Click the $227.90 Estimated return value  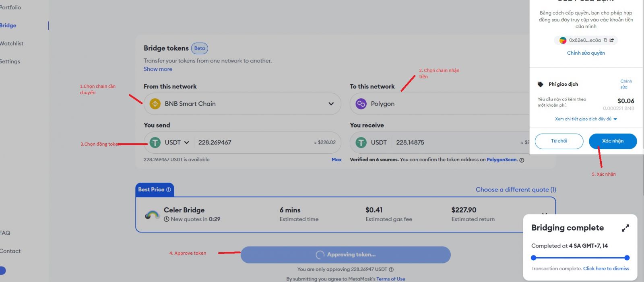[464, 210]
